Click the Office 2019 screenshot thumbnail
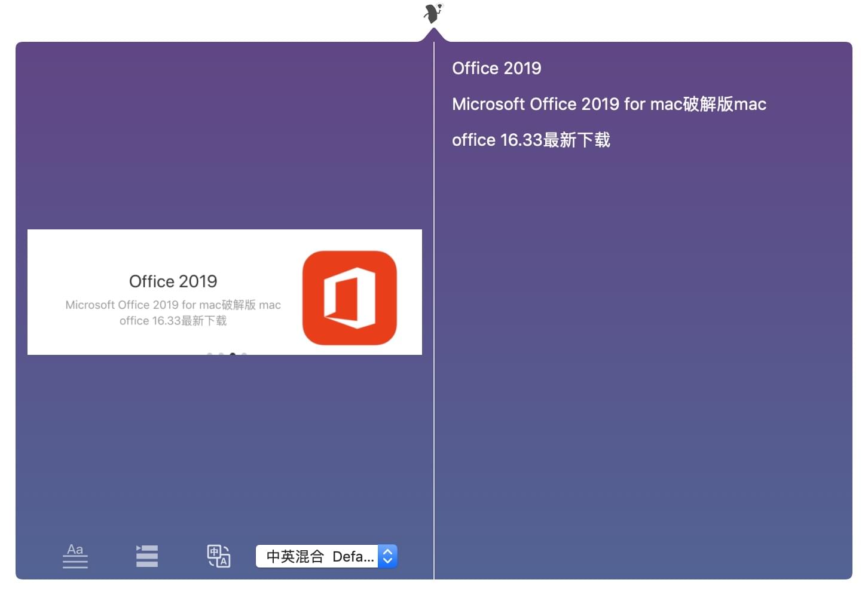The width and height of the screenshot is (868, 595). [225, 292]
